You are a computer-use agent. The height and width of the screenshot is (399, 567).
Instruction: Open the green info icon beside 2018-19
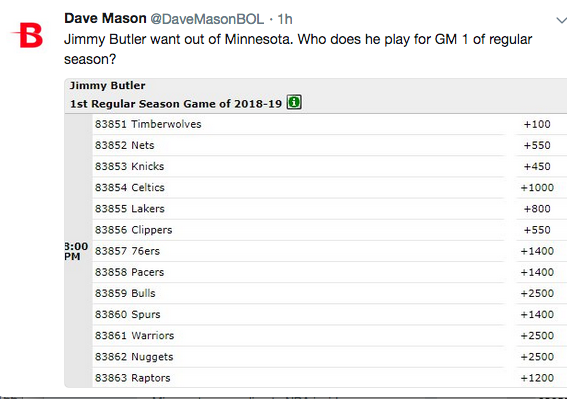[294, 102]
